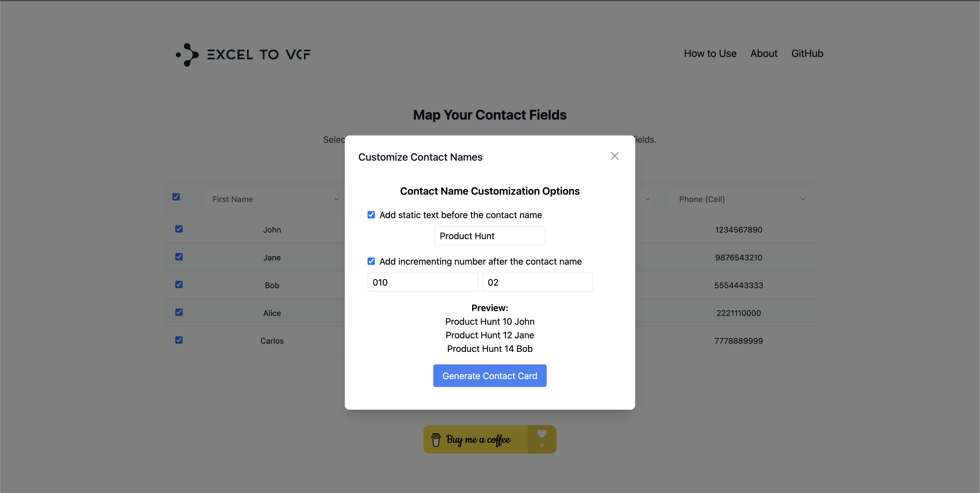Close the Customize Contact Names dialog
The image size is (980, 493).
[614, 156]
